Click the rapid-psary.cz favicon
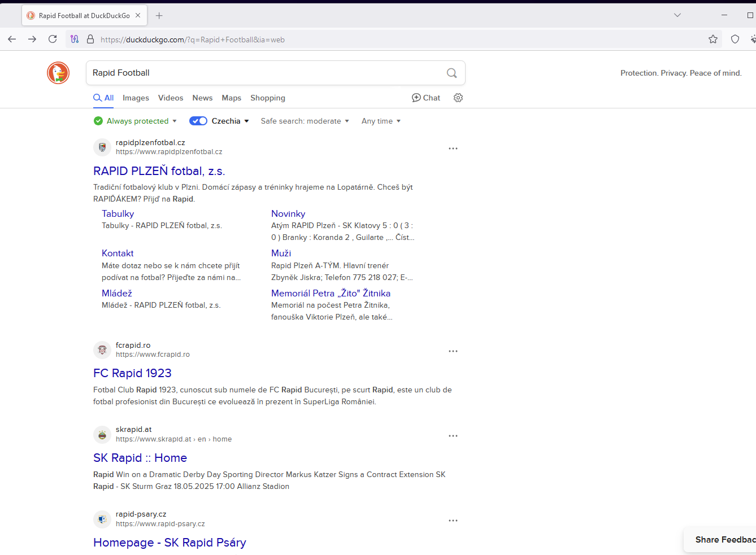Viewport: 756px width, 555px height. tap(102, 519)
